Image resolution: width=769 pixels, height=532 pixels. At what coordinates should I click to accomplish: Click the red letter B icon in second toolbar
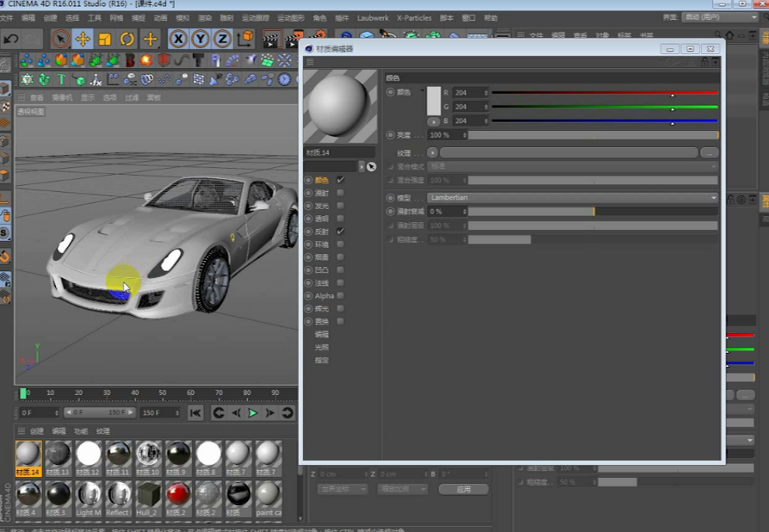pyautogui.click(x=130, y=60)
